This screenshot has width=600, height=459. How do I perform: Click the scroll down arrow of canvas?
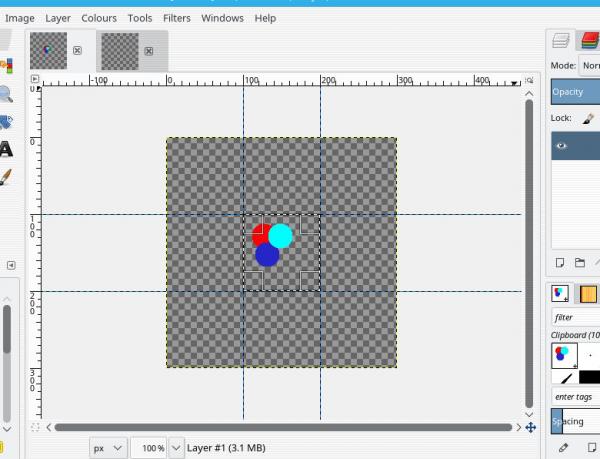pyautogui.click(x=529, y=414)
